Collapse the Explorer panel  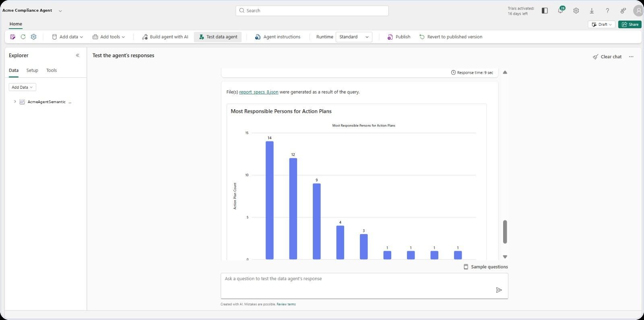pos(78,55)
